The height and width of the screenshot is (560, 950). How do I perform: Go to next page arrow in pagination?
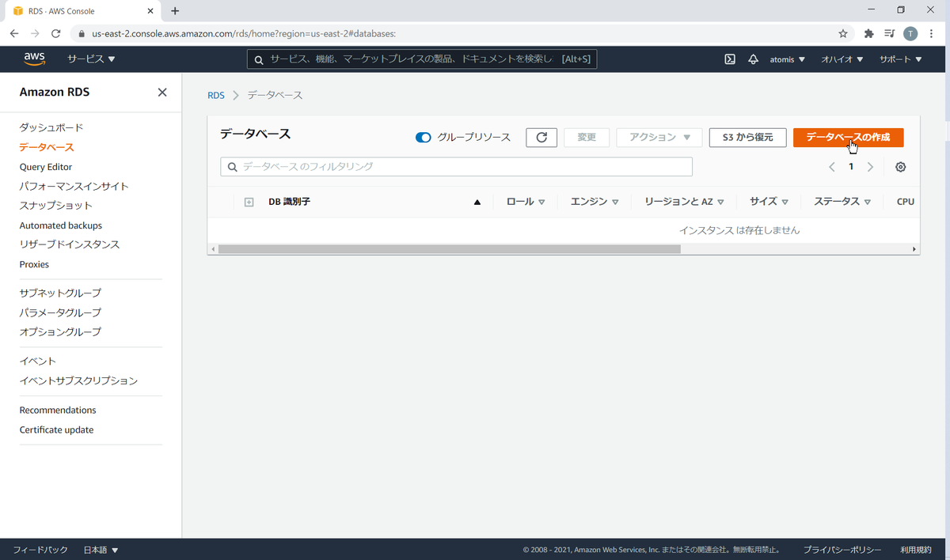870,167
